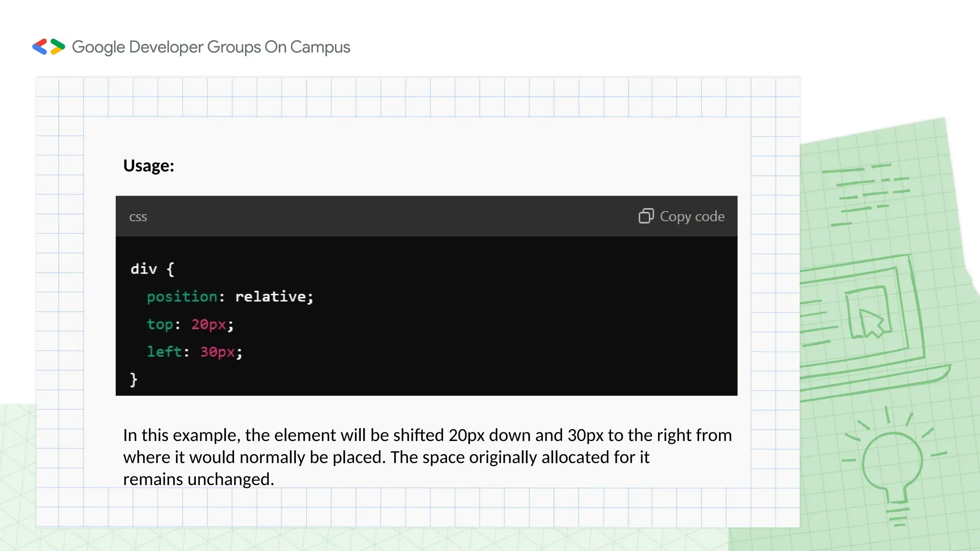Click the 'remains unchanged.' text line

[x=198, y=479]
